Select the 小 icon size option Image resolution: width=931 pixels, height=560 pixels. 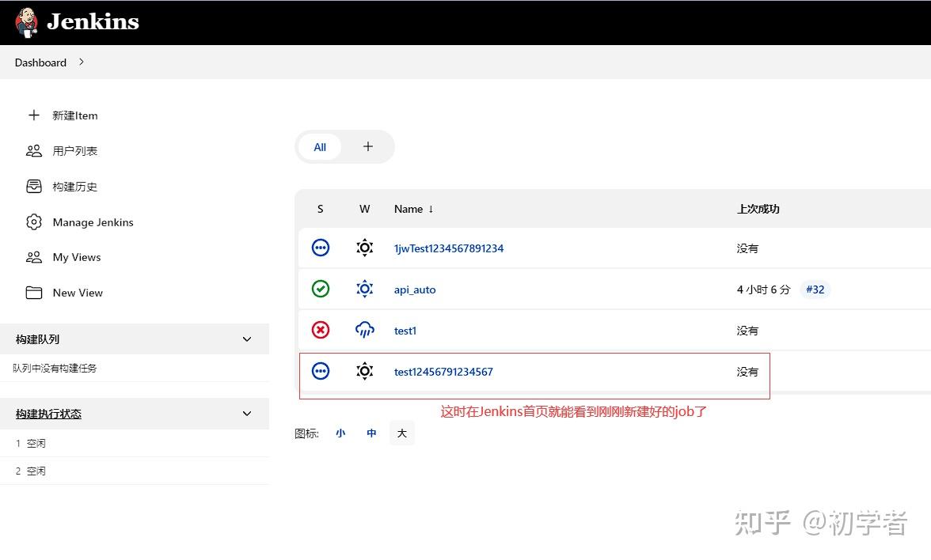click(x=340, y=433)
